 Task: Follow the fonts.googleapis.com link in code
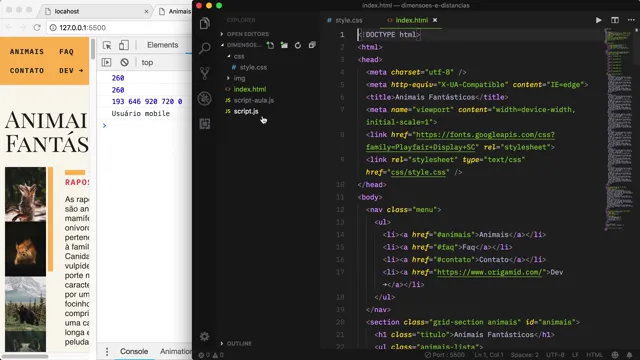[485, 135]
